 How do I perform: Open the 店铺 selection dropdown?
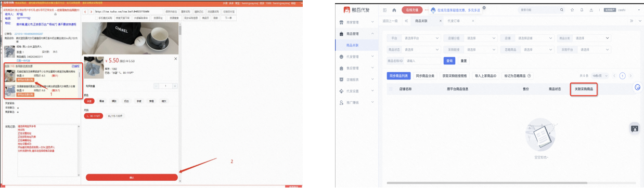(x=527, y=38)
